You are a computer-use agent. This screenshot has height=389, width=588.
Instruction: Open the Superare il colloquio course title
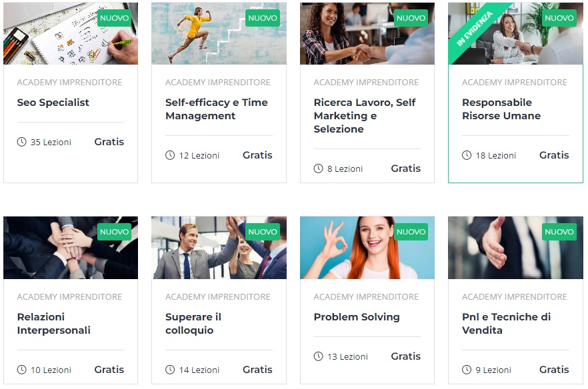pos(193,324)
